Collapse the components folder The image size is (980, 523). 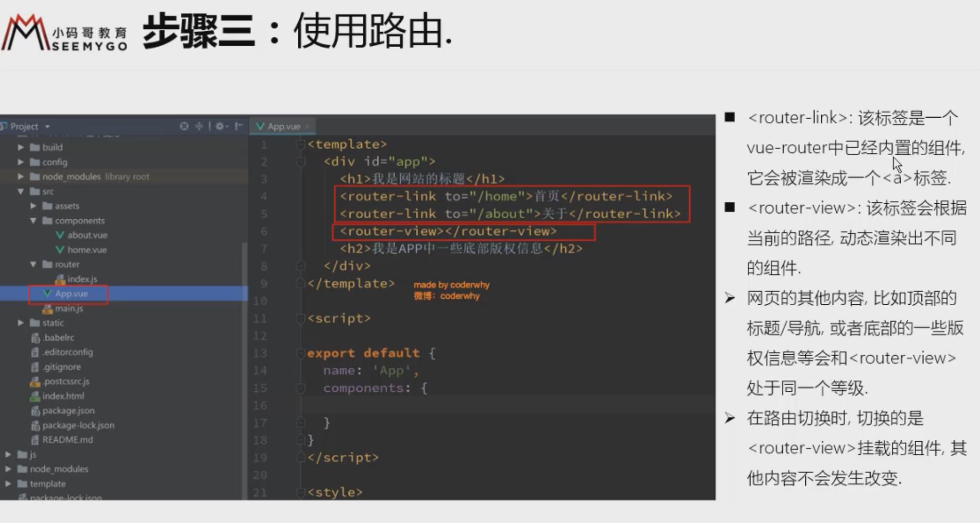pos(33,221)
